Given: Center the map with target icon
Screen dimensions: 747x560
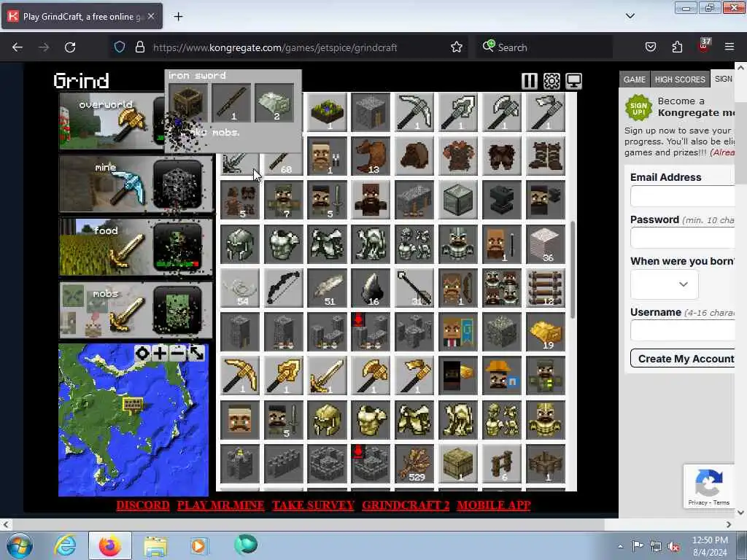Looking at the screenshot, I should (x=142, y=354).
